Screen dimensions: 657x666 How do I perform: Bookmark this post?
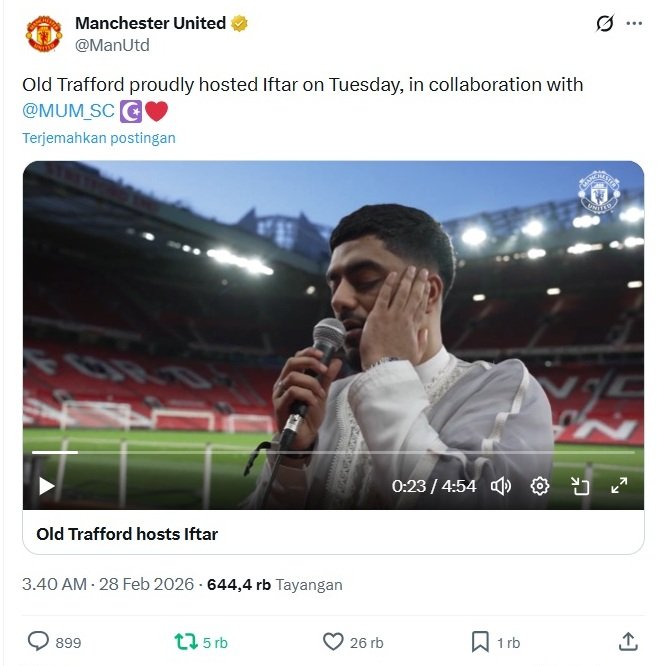480,642
